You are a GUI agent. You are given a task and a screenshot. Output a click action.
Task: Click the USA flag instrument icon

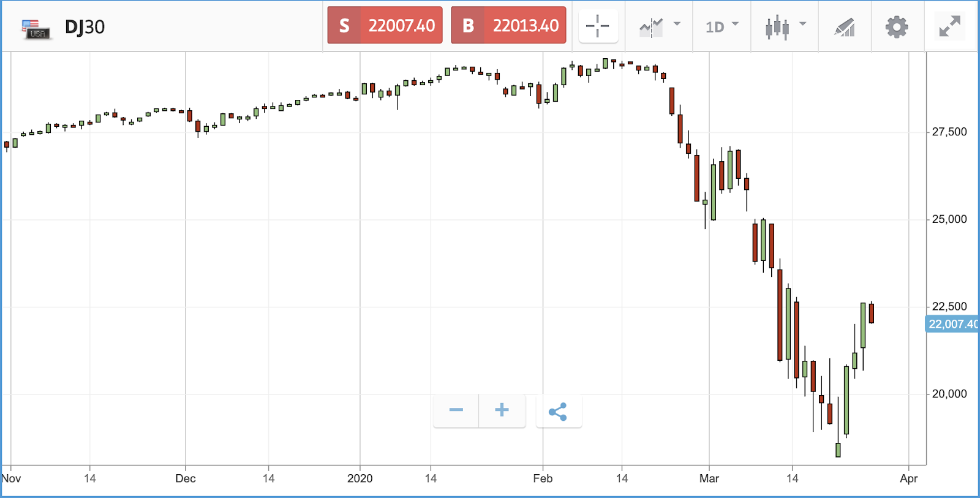(x=36, y=29)
